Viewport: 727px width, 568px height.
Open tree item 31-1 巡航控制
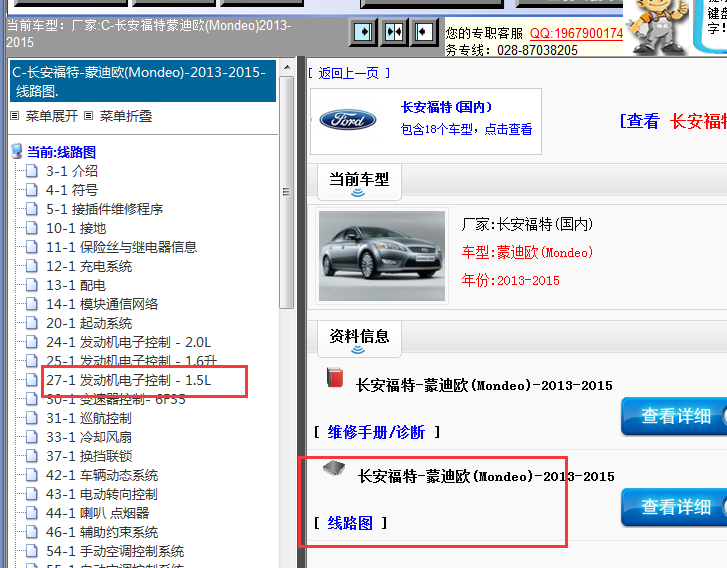(89, 418)
